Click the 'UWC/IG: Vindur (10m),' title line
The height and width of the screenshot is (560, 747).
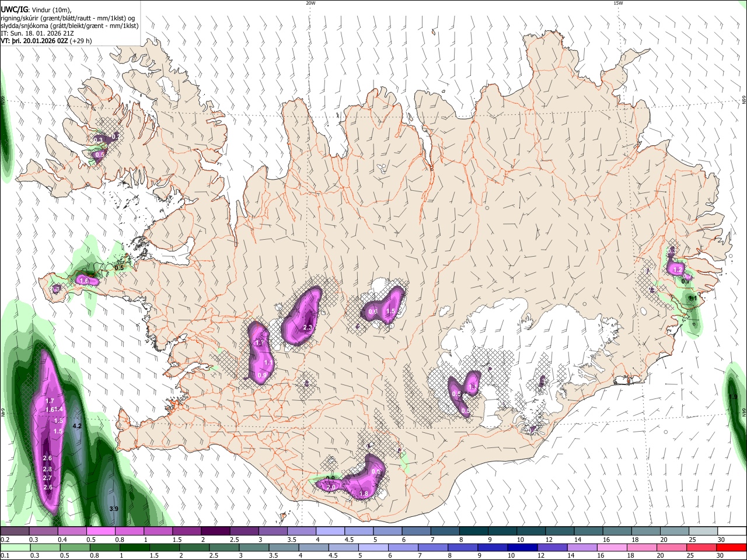[36, 10]
